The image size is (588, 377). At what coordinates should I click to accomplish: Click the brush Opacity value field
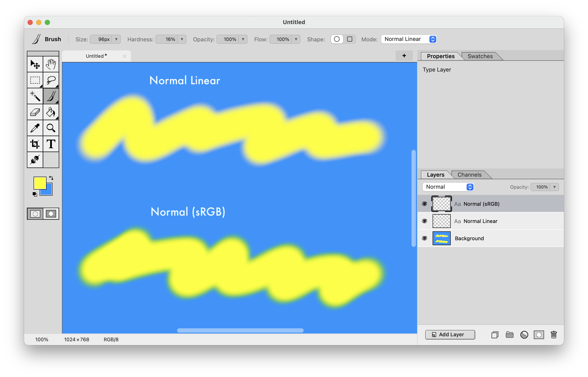pyautogui.click(x=228, y=39)
